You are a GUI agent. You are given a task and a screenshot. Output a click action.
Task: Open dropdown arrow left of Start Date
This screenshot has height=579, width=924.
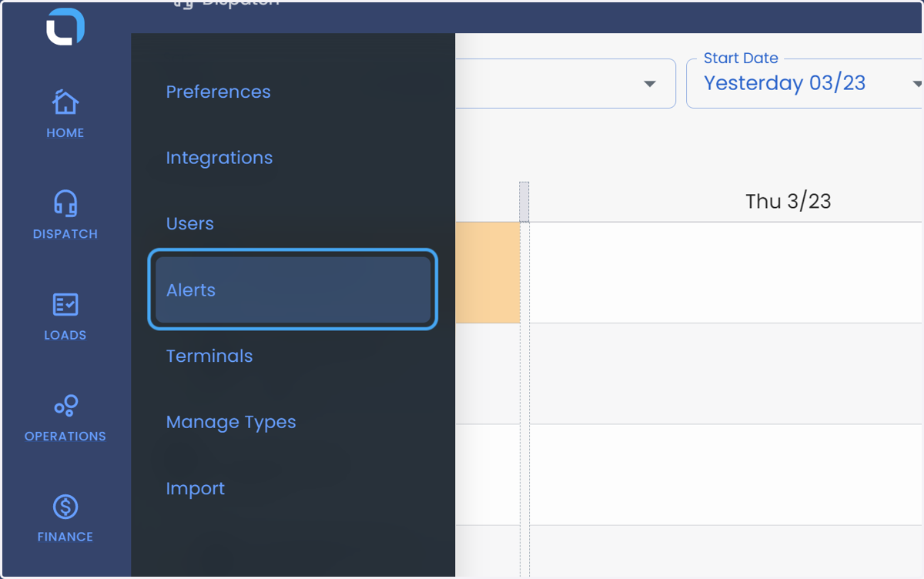(x=650, y=83)
